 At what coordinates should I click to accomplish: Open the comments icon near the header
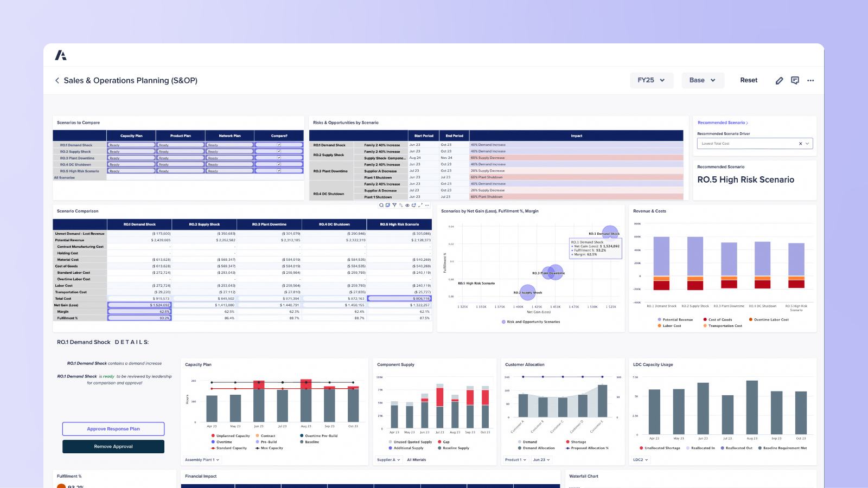(795, 80)
